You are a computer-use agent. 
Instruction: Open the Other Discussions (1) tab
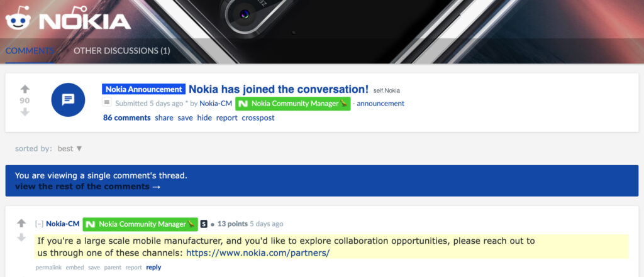[x=121, y=51]
